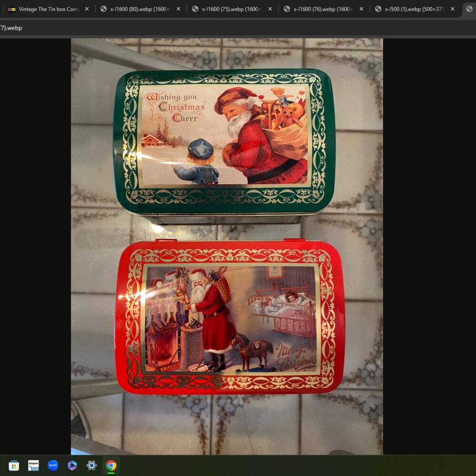Switch to the s-l1600 (76).webp tab
476x476 pixels.
click(323, 9)
